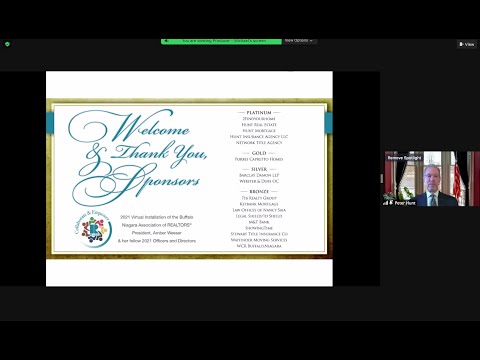Click the 'BRONZE' sponsor heading

click(259, 192)
